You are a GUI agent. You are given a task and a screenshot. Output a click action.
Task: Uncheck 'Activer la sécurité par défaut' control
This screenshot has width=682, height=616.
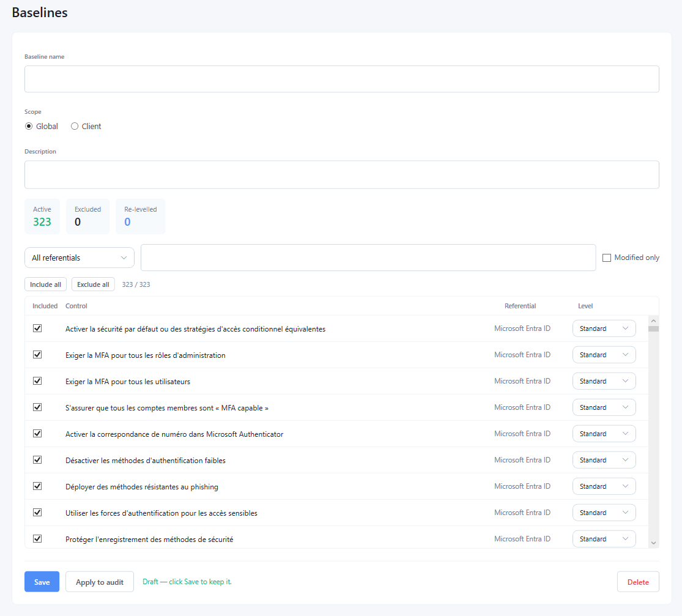click(x=37, y=328)
